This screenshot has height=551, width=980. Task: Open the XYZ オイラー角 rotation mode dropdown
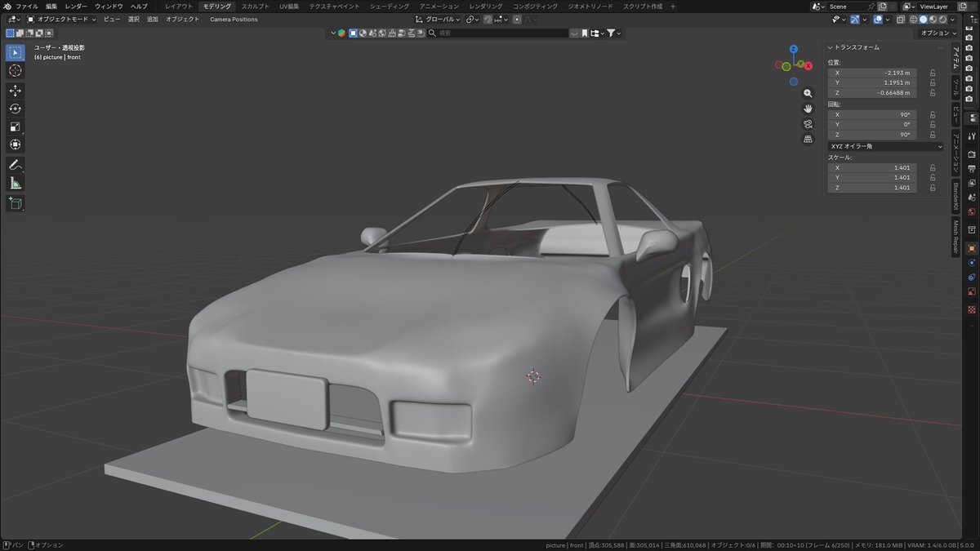coord(885,146)
